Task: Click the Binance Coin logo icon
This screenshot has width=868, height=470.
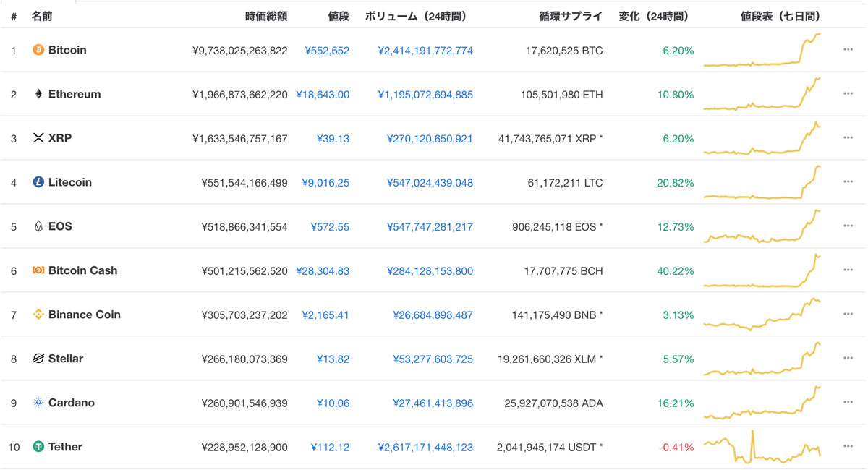Action: (x=38, y=315)
